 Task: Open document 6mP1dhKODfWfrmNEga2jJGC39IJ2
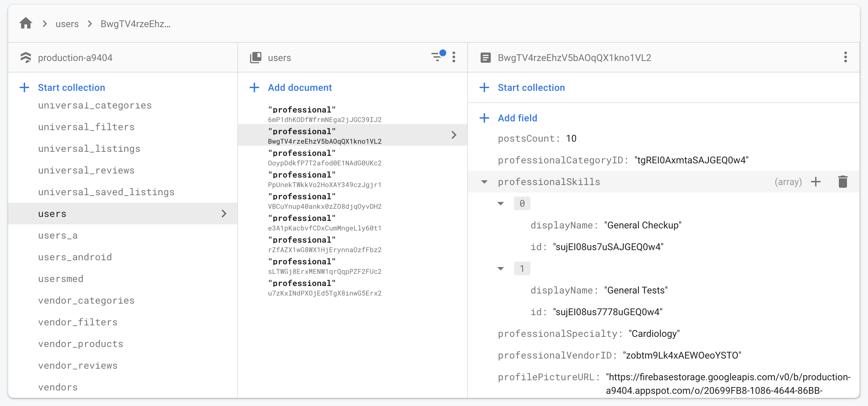[324, 115]
